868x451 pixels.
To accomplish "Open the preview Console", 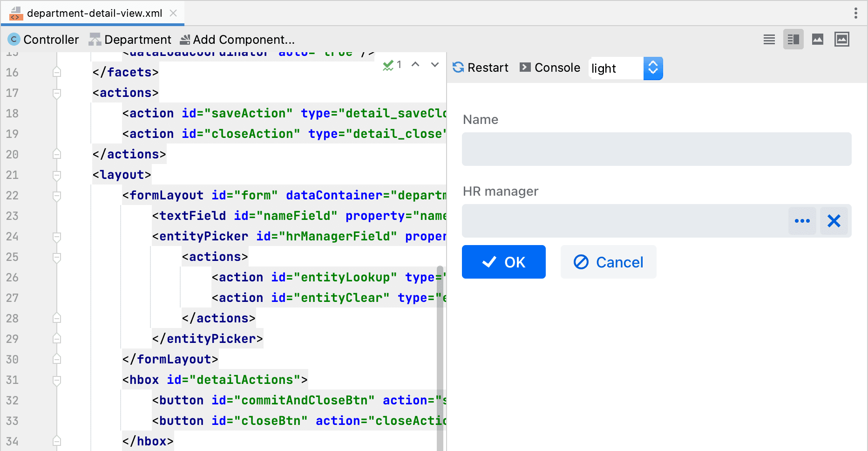I will point(550,68).
